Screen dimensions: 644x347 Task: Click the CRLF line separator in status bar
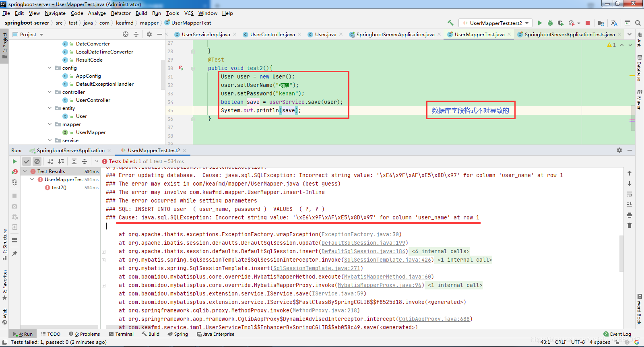[x=561, y=342]
